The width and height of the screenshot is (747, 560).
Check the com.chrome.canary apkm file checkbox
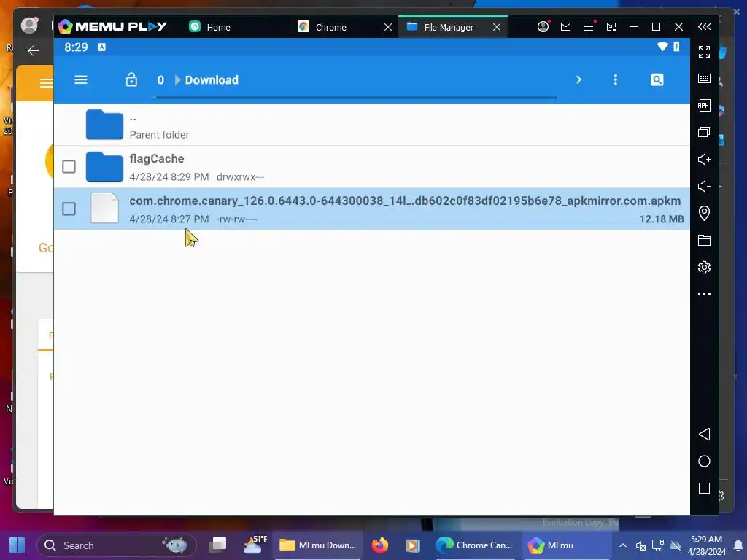69,209
